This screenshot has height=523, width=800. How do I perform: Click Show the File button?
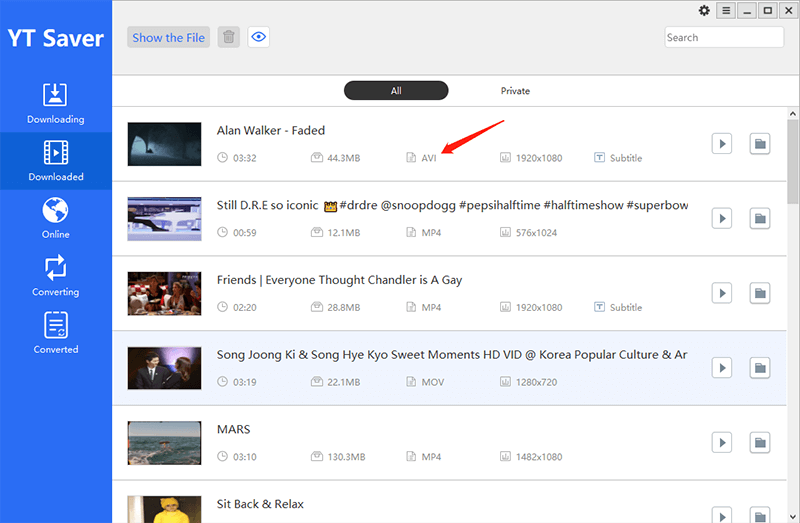coord(168,37)
